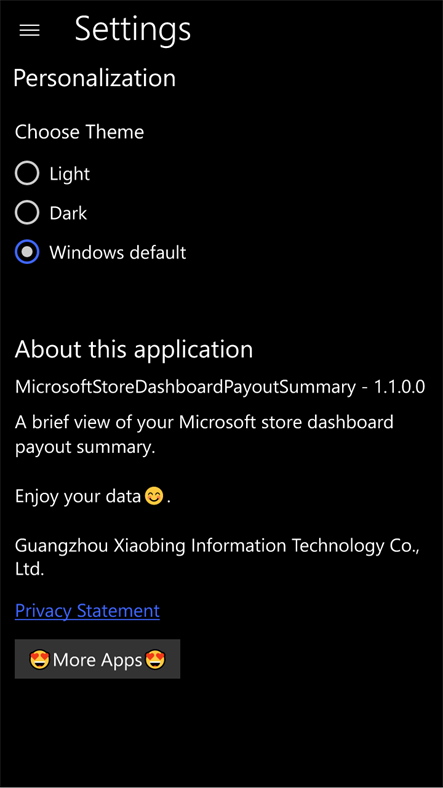Click the Light theme label text
The width and height of the screenshot is (443, 788).
click(x=69, y=174)
